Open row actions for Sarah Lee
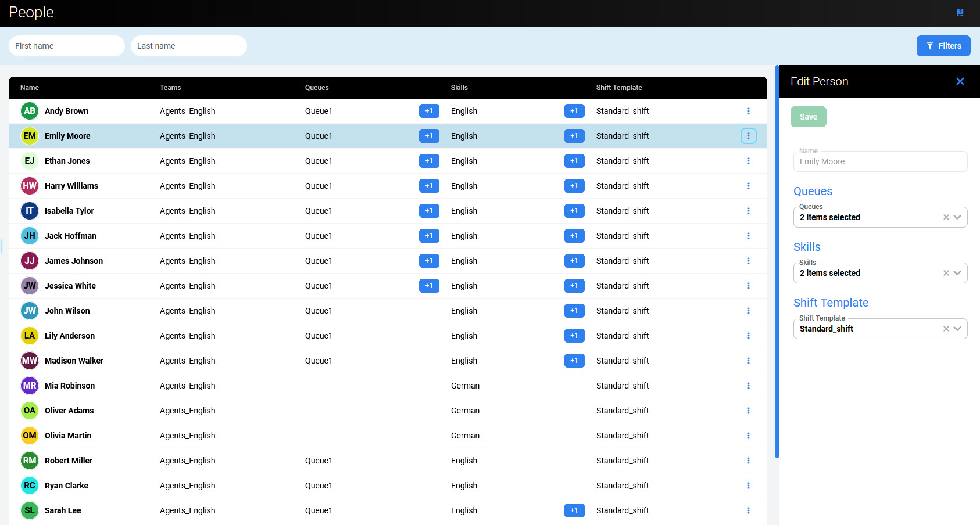Viewport: 980px width, 525px height. click(748, 510)
